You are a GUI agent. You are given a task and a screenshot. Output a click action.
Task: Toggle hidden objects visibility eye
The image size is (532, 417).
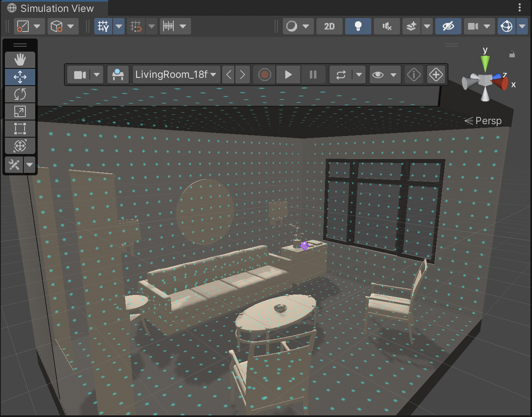click(x=448, y=26)
